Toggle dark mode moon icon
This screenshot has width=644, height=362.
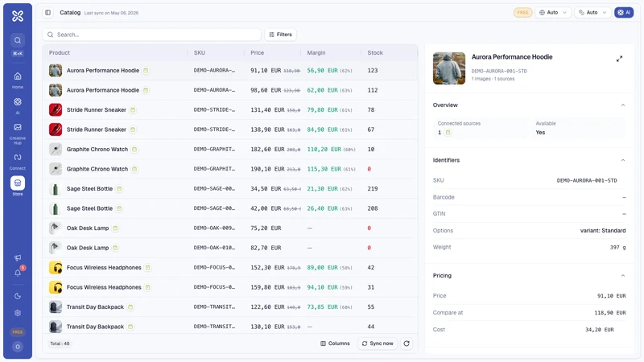(18, 296)
